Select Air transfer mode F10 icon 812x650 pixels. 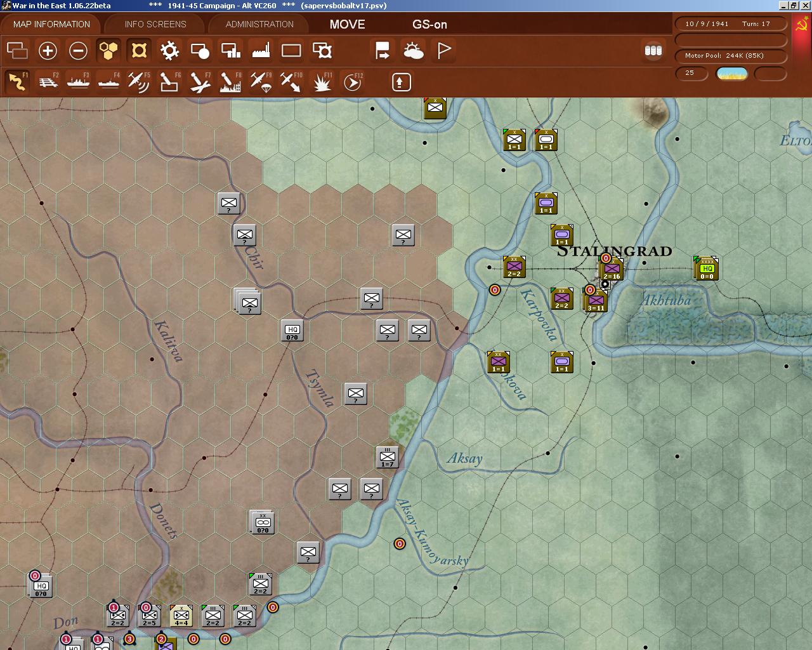point(291,82)
